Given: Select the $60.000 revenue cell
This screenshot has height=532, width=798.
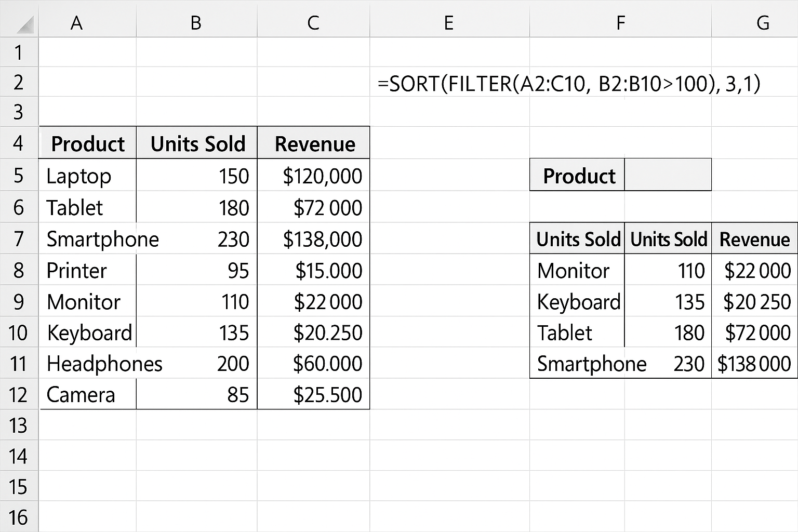Looking at the screenshot, I should pos(313,363).
